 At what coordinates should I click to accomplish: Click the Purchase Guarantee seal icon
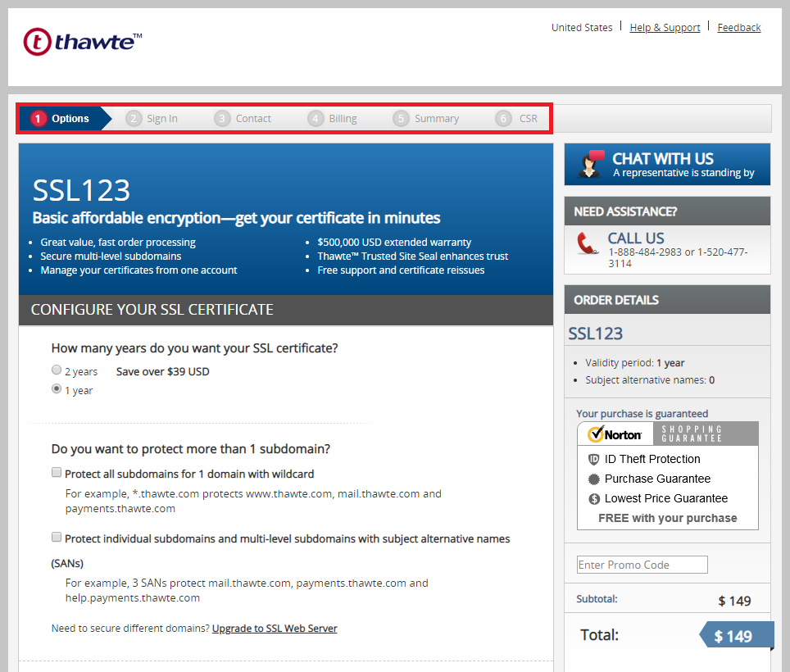(594, 479)
